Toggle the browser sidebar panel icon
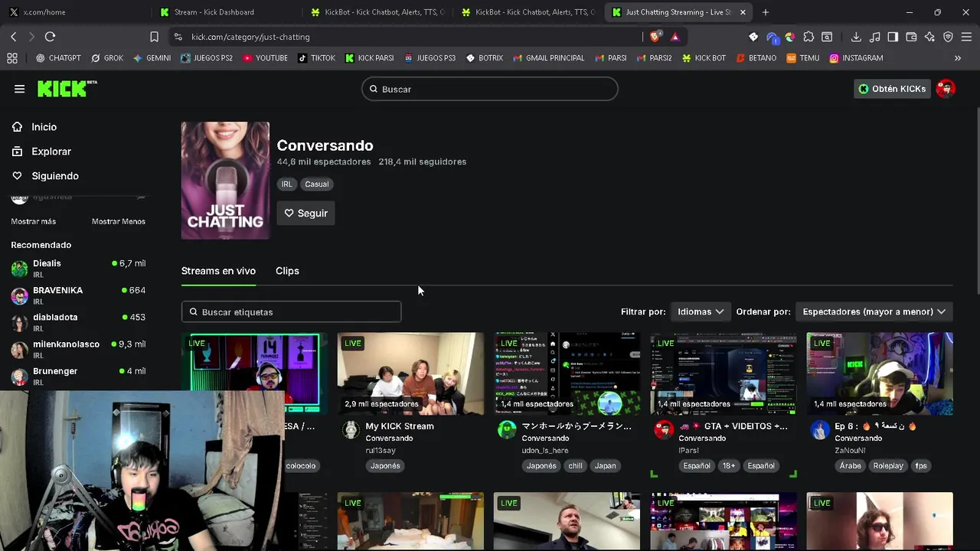The width and height of the screenshot is (980, 551). pyautogui.click(x=893, y=37)
